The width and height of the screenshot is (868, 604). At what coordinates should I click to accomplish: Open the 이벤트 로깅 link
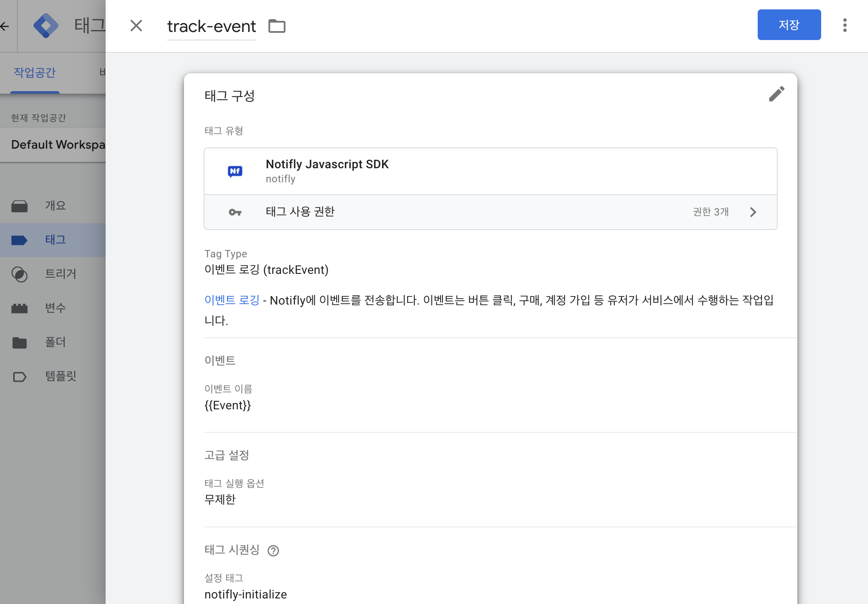[x=232, y=300]
